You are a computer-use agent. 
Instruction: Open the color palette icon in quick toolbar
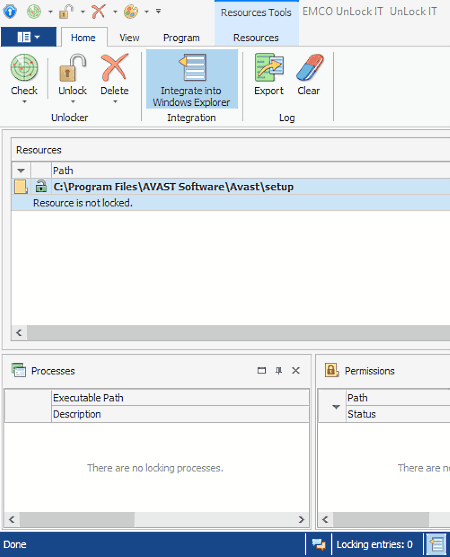(131, 11)
